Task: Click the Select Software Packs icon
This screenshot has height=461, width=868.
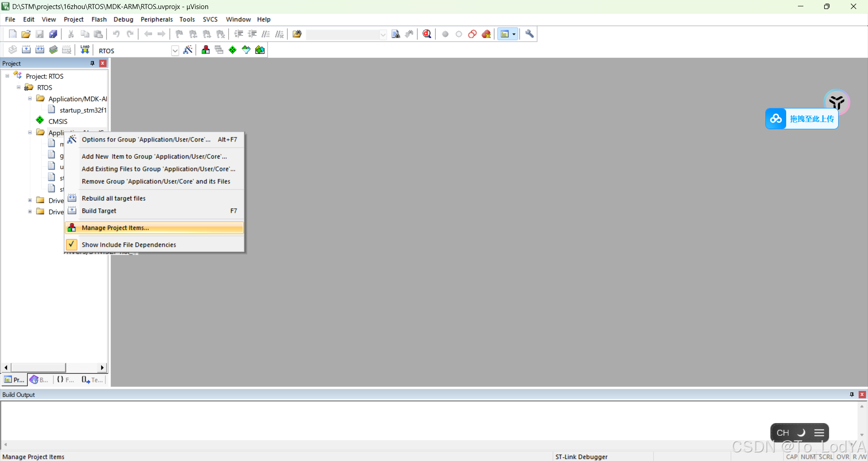Action: pos(246,50)
